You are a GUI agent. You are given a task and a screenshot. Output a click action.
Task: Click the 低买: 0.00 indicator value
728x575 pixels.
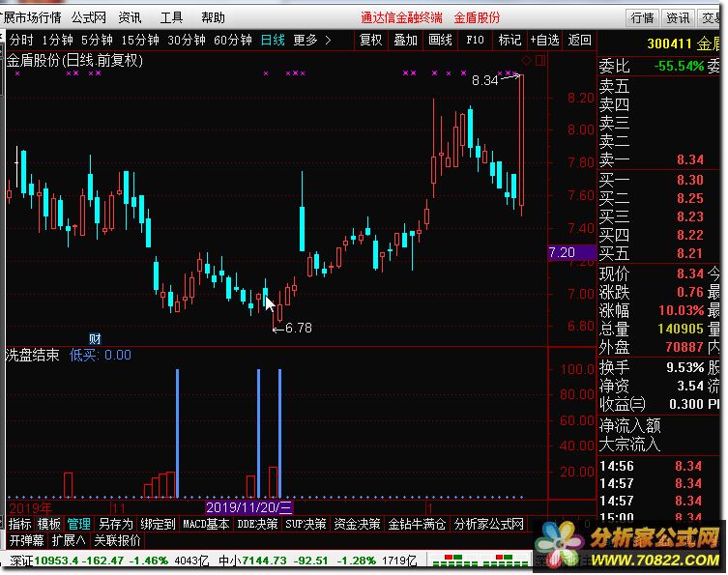[x=101, y=355]
